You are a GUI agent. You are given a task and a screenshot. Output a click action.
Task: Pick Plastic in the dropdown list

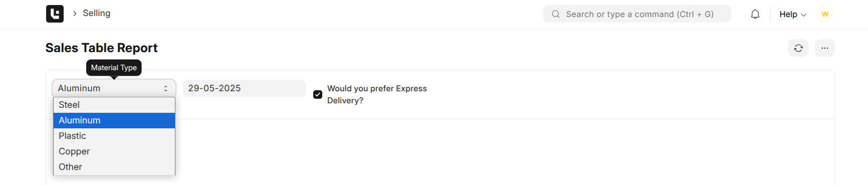[114, 136]
